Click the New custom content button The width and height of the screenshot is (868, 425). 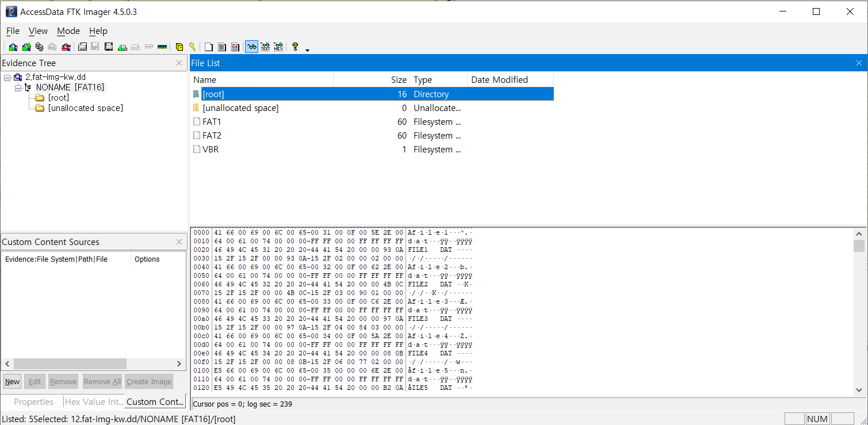pyautogui.click(x=12, y=381)
